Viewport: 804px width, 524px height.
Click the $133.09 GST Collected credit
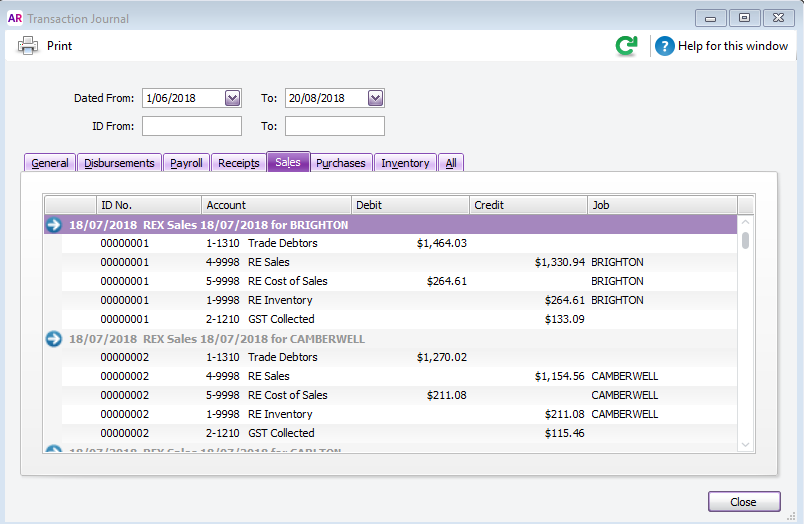click(x=564, y=319)
